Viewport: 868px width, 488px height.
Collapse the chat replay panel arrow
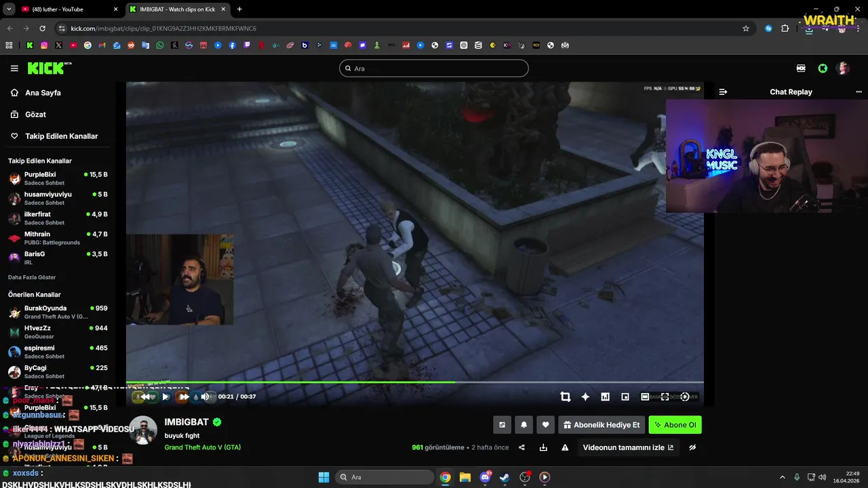[723, 92]
